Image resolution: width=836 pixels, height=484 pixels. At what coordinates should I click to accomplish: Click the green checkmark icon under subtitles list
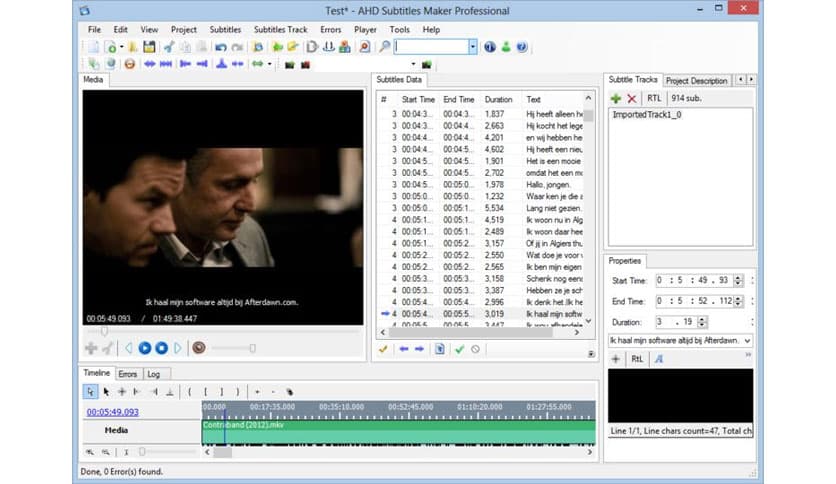[x=460, y=349]
